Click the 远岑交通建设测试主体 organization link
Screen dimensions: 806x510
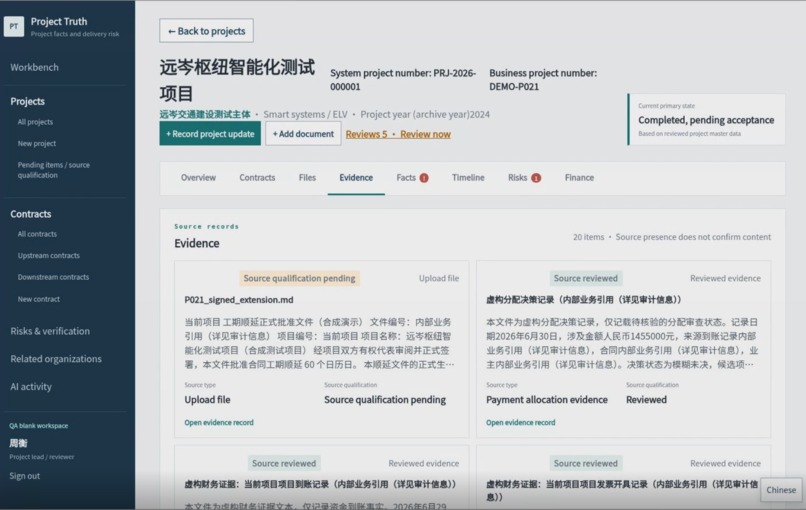tap(205, 114)
